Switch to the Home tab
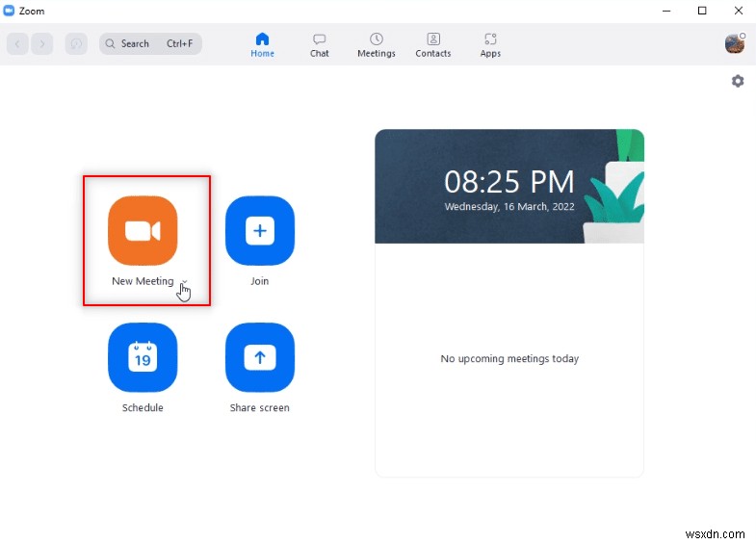The height and width of the screenshot is (544, 756). 262,44
